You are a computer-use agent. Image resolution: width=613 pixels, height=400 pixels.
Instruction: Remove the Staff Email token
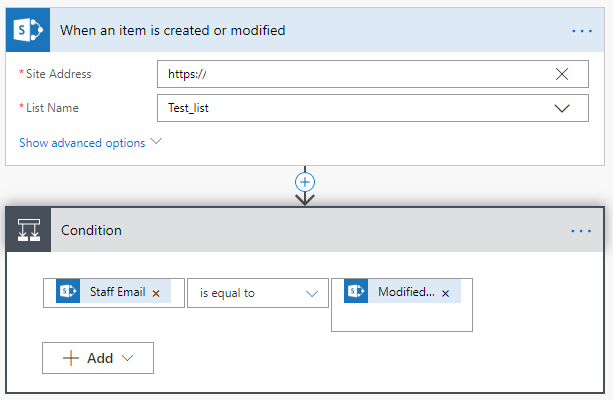(x=156, y=293)
